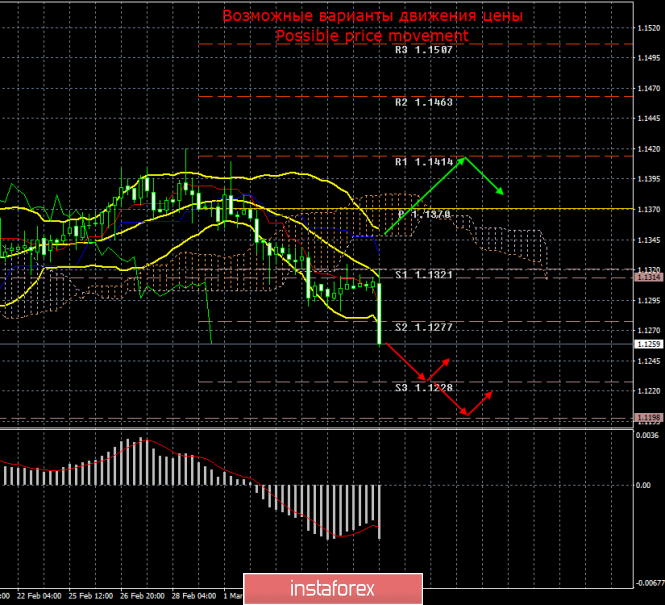This screenshot has width=665, height=605.
Task: Click the 1.1295 price axis value
Action: click(x=649, y=301)
